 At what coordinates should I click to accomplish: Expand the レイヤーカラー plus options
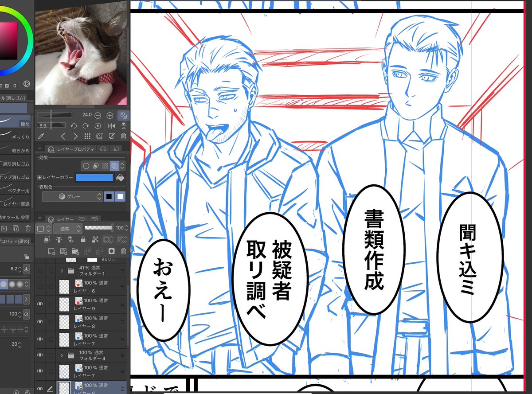39,178
